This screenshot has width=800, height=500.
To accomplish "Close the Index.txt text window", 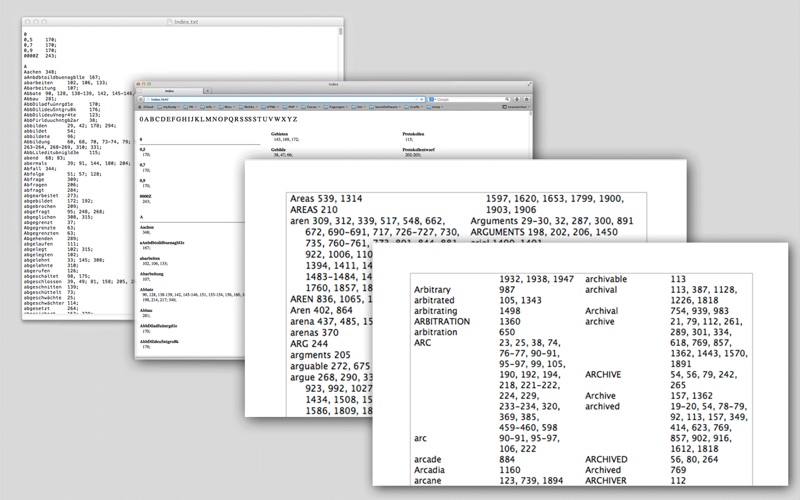I will pyautogui.click(x=28, y=22).
